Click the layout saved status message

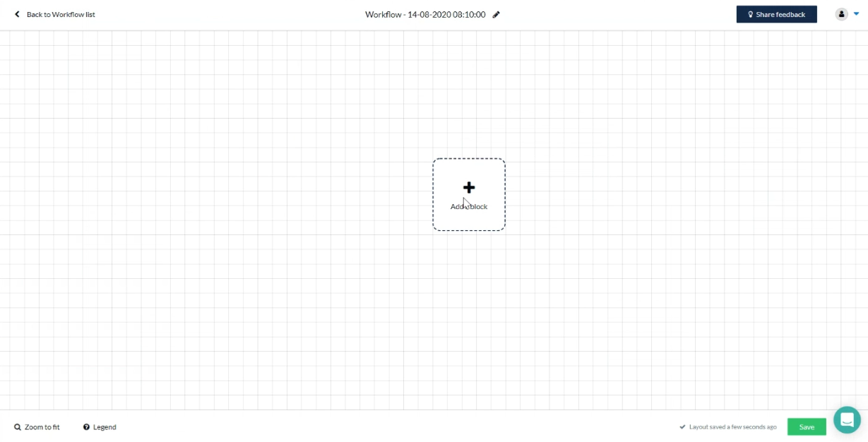(728, 427)
